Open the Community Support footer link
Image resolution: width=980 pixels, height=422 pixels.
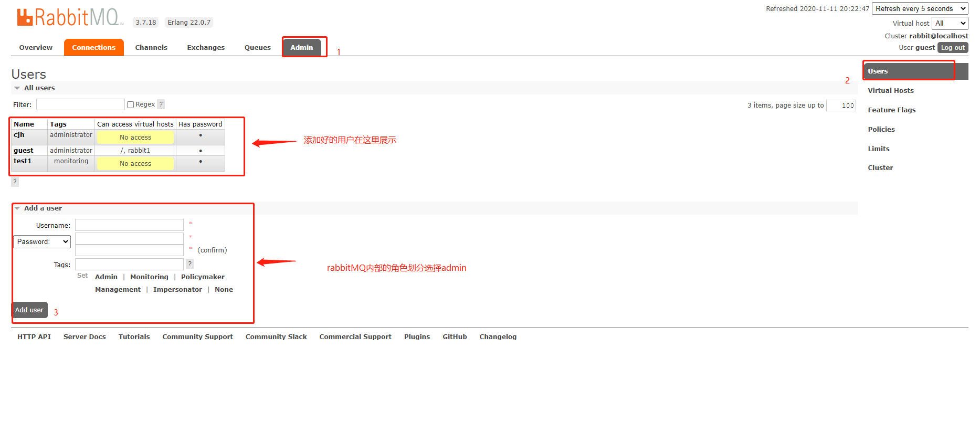coord(197,337)
